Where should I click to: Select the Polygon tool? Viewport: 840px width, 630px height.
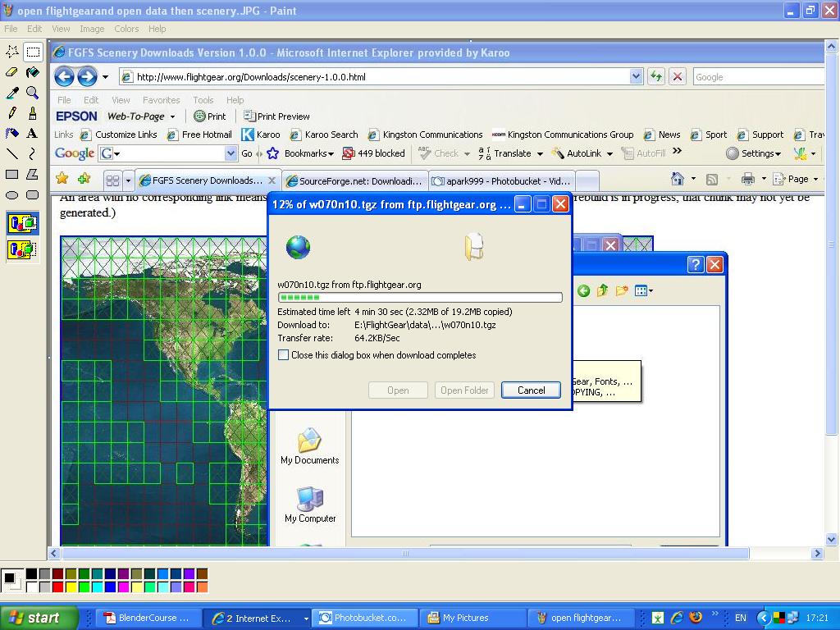[x=33, y=174]
